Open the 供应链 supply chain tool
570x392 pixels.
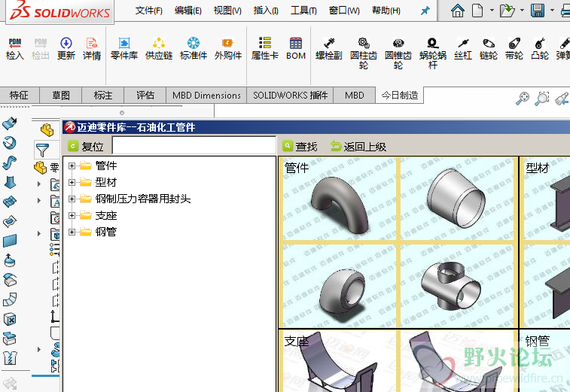coord(159,49)
